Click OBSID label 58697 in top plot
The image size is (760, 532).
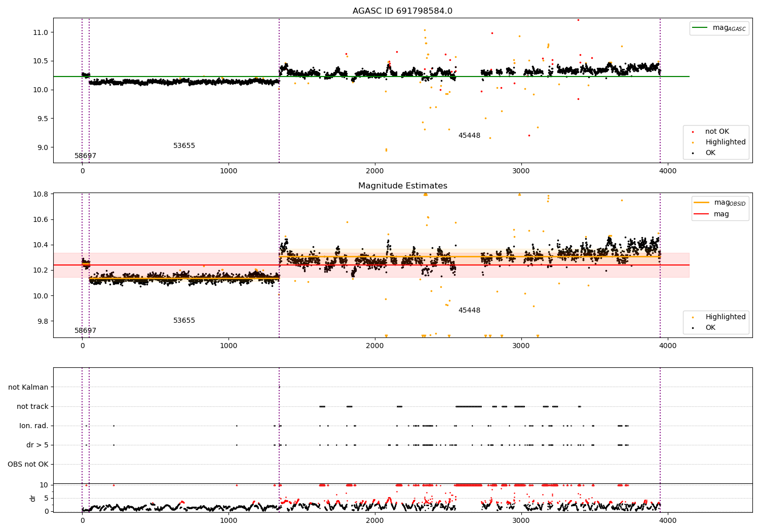point(85,156)
